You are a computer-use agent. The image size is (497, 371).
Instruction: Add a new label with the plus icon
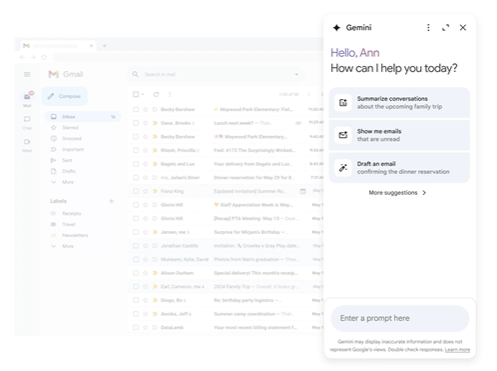coord(111,201)
